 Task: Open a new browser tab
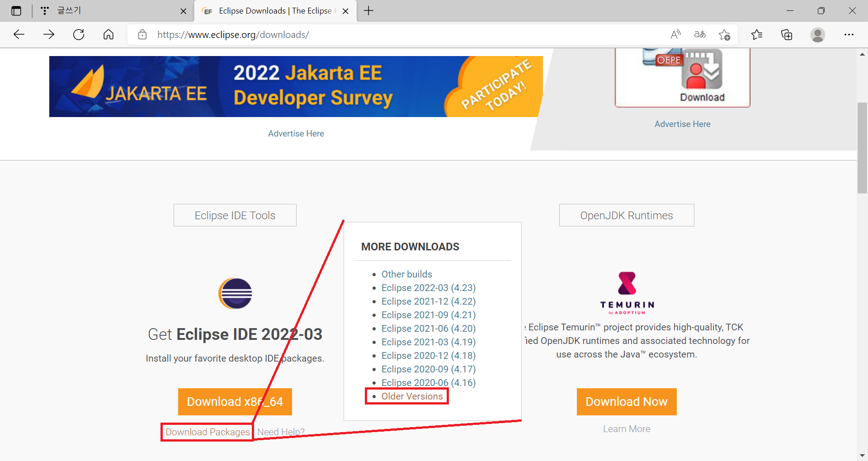click(369, 11)
